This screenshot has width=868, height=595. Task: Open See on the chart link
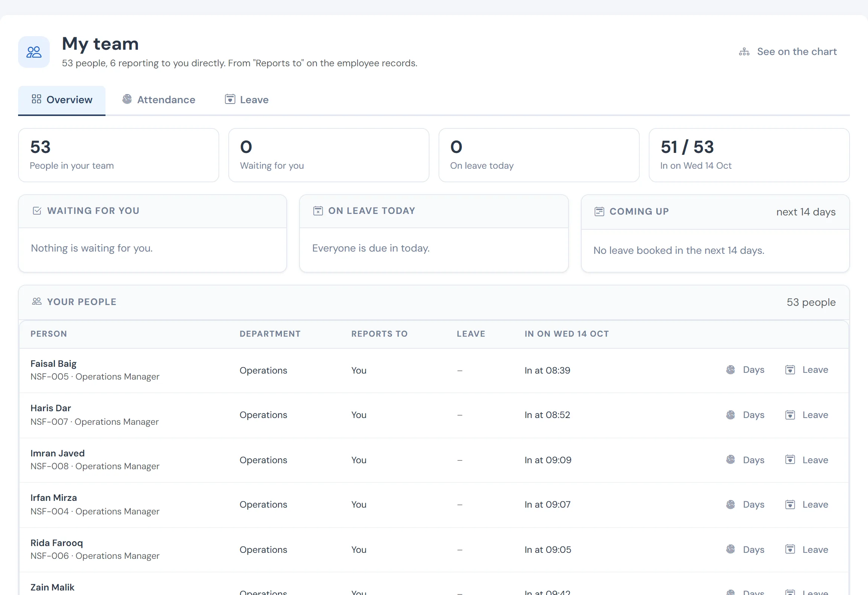[788, 52]
